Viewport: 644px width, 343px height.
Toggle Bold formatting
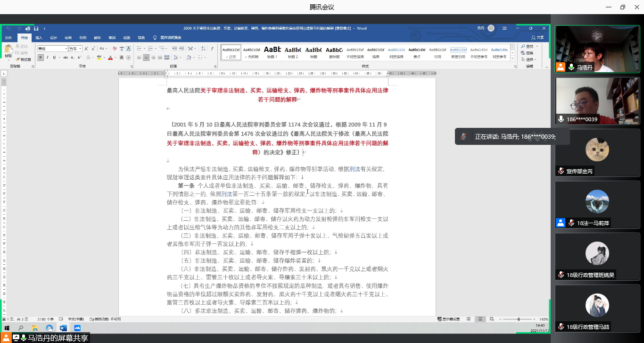(41, 58)
